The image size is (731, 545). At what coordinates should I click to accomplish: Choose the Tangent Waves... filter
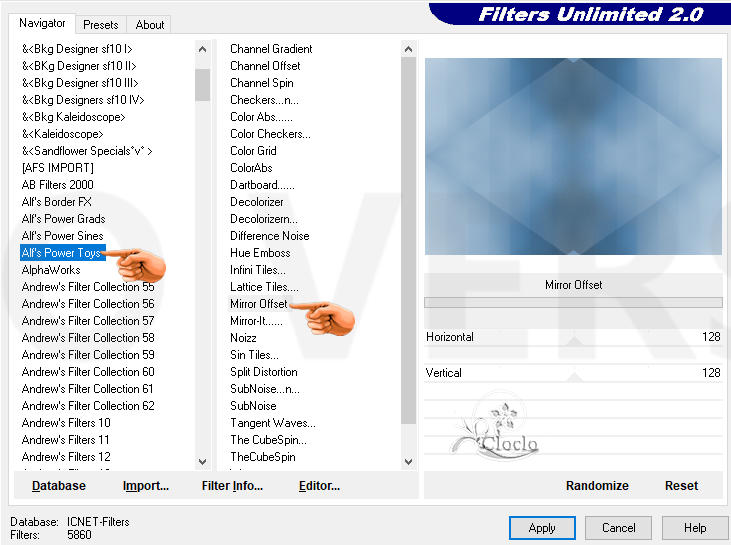point(273,423)
